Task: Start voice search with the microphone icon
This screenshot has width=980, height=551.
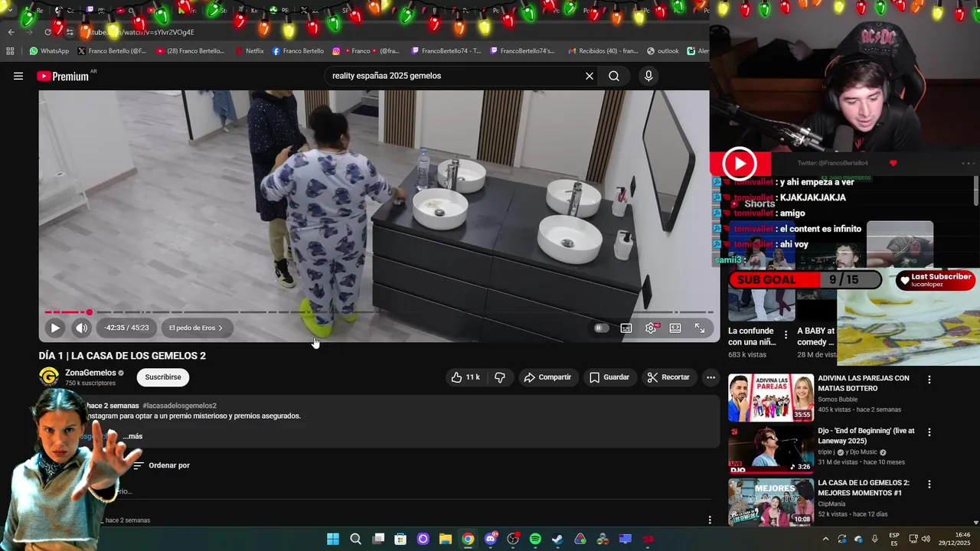Action: (648, 76)
